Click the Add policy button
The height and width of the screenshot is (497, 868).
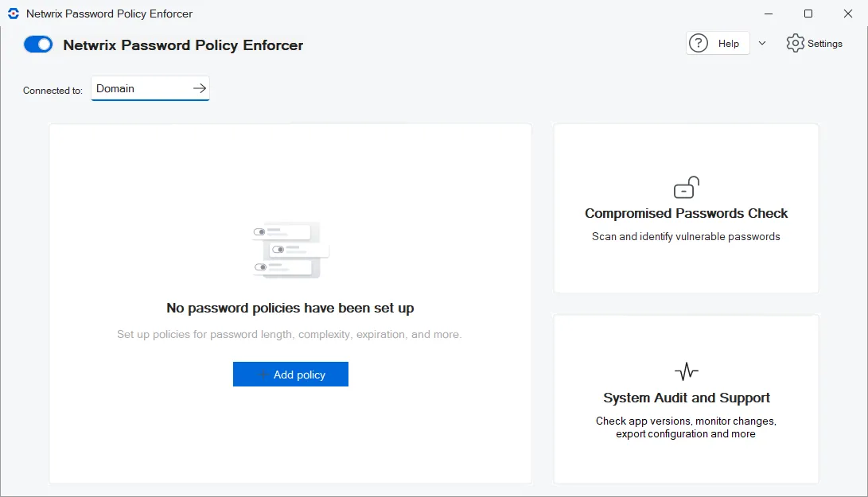point(290,374)
